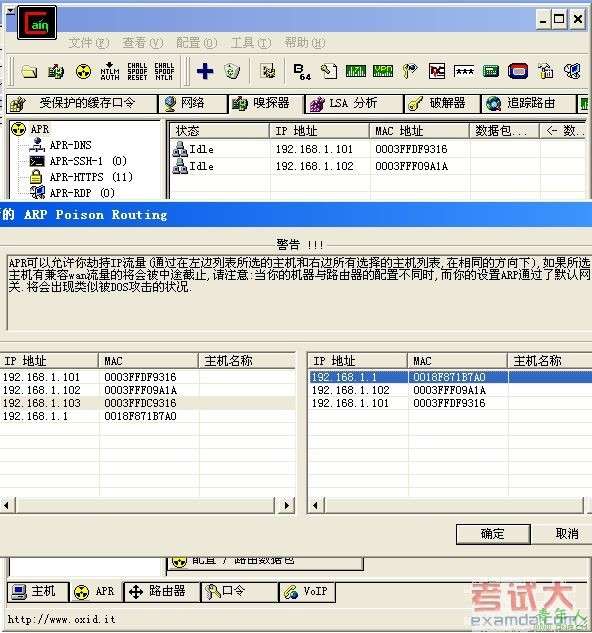Switch to the 追踪路由 tab
The image size is (592, 633).
pos(528,104)
